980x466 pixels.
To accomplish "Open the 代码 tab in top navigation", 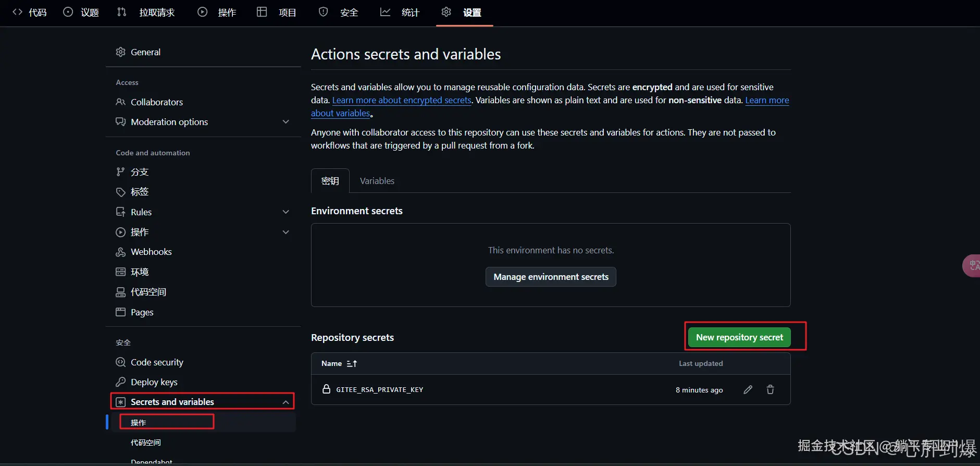I will click(x=30, y=13).
